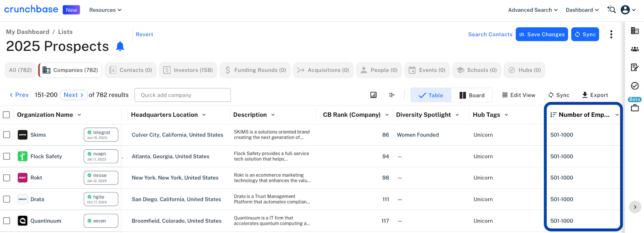This screenshot has width=644, height=233.
Task: Click the chart insights icon in toolbar
Action: pos(374,95)
